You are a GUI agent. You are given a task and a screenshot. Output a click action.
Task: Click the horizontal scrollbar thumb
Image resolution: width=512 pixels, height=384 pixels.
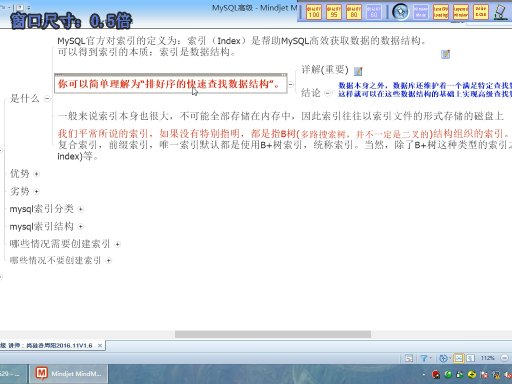pos(273,334)
